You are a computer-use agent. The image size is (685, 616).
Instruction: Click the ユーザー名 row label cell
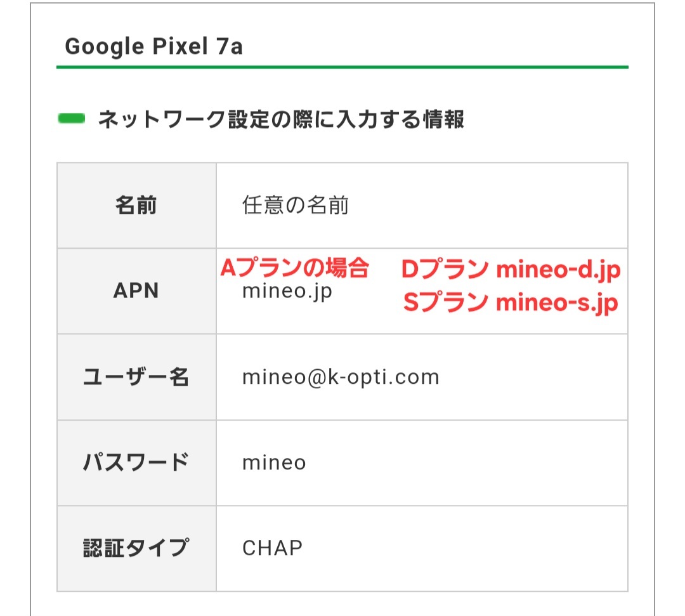pyautogui.click(x=136, y=377)
